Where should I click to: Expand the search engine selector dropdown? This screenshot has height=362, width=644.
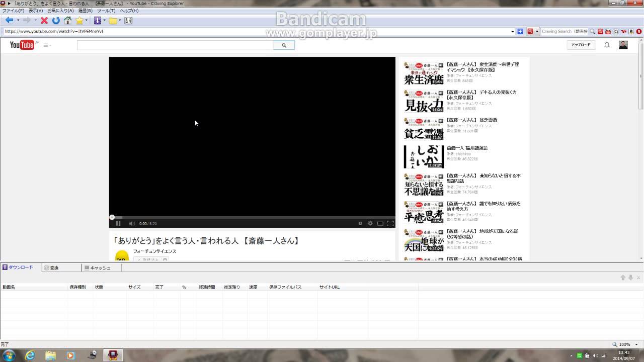point(537,31)
